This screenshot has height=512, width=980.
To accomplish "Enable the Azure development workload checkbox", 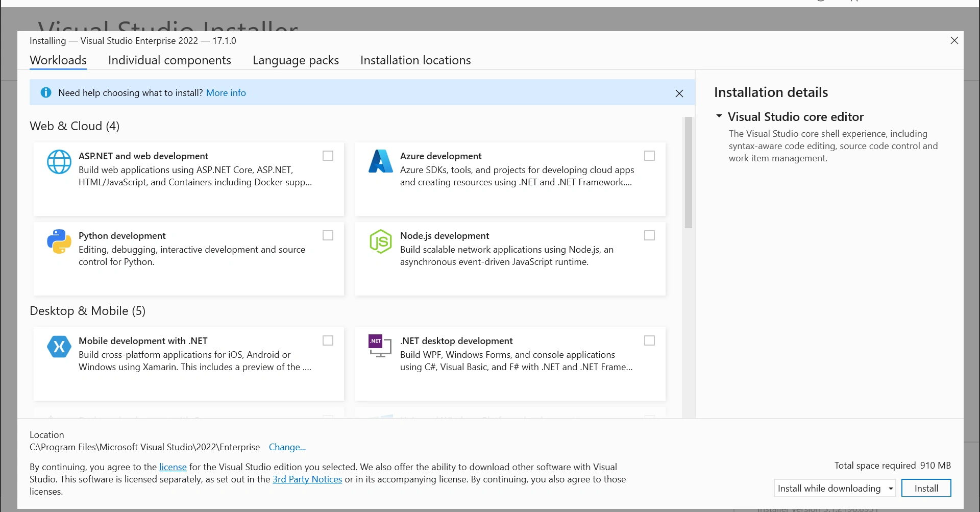I will [x=650, y=156].
